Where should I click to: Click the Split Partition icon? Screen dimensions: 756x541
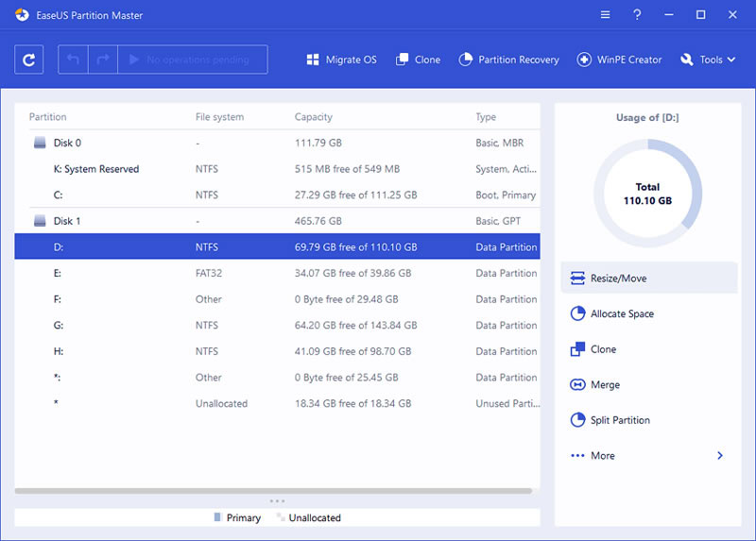pos(577,420)
